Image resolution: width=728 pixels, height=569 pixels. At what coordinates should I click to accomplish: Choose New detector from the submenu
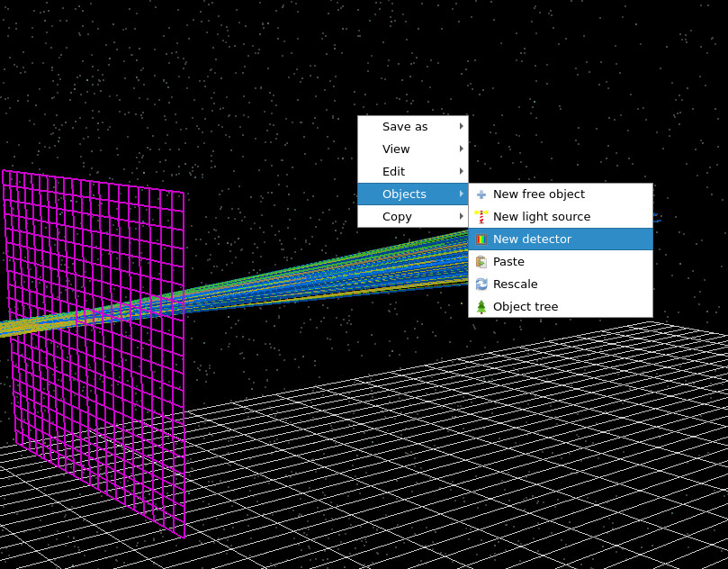(531, 239)
